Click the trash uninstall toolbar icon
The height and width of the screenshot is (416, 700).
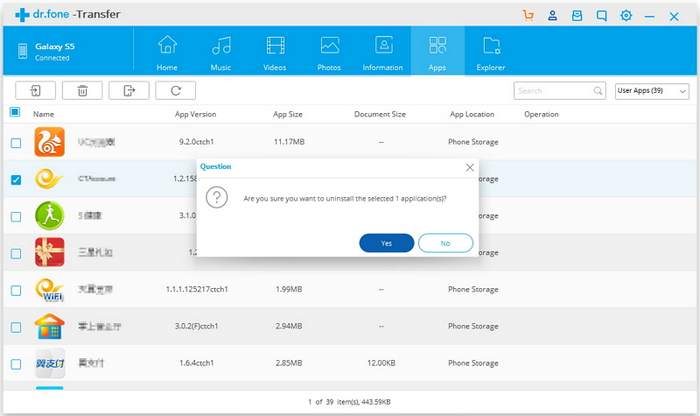82,91
